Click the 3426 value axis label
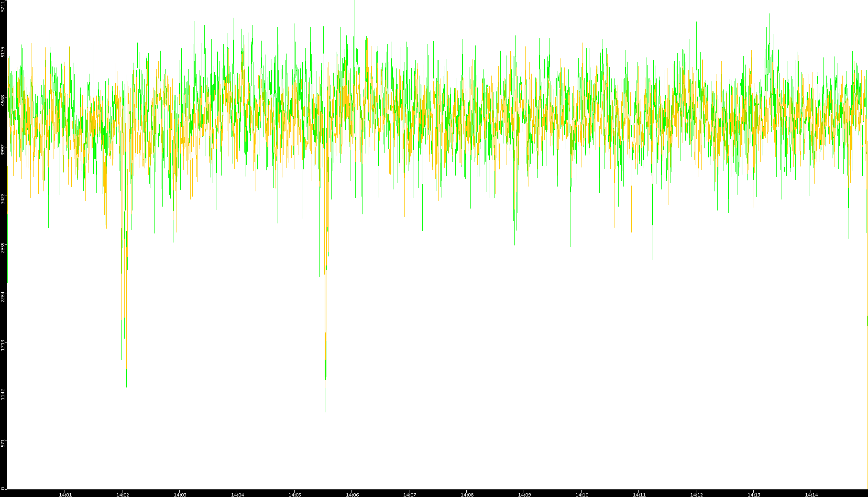Screen dimensions: 868x497 pyautogui.click(x=3, y=199)
